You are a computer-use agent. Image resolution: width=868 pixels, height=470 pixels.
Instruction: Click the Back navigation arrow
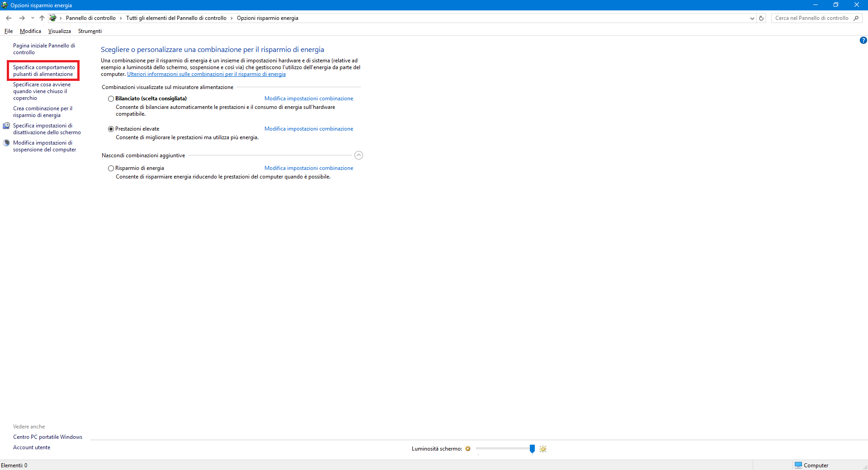click(x=9, y=18)
